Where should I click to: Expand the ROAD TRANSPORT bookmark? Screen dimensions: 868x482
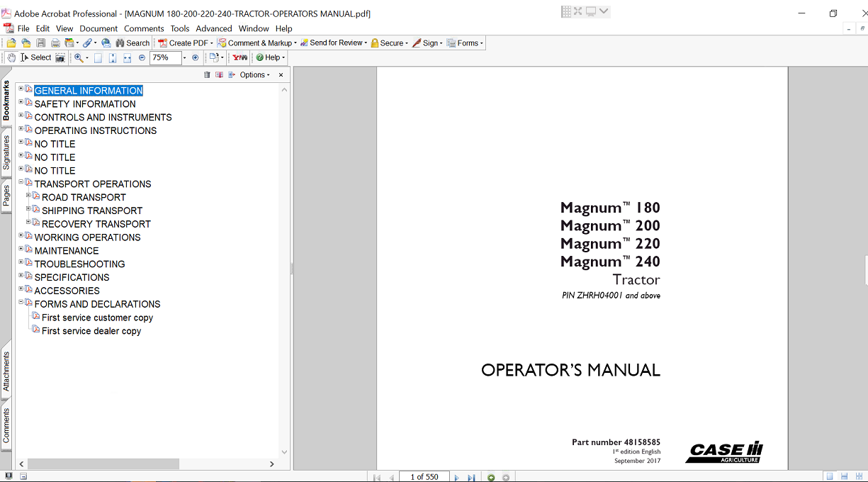[x=28, y=196]
